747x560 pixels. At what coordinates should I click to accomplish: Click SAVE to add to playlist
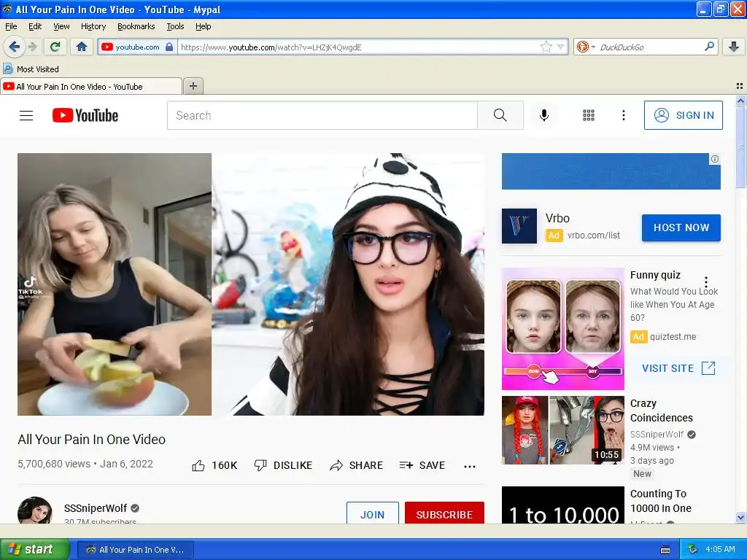click(x=422, y=465)
